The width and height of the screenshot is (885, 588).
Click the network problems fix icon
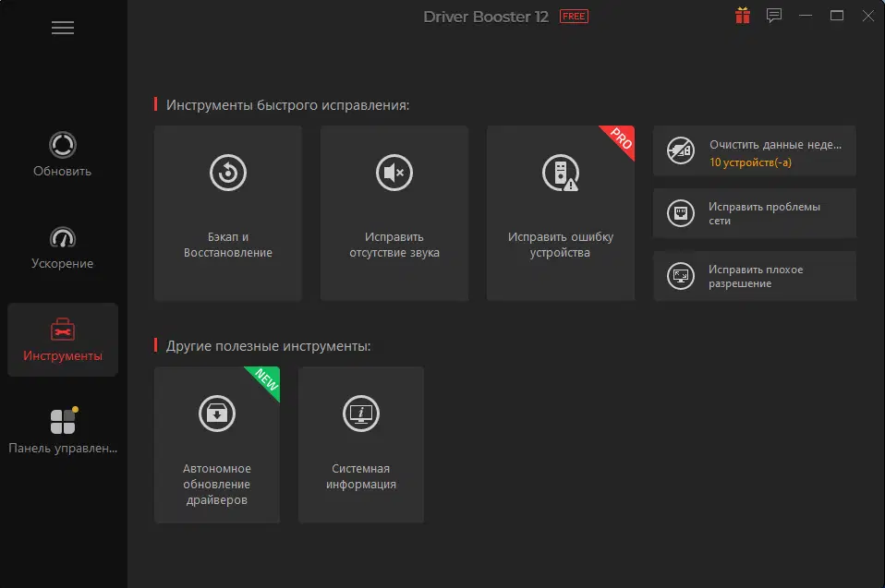point(681,213)
